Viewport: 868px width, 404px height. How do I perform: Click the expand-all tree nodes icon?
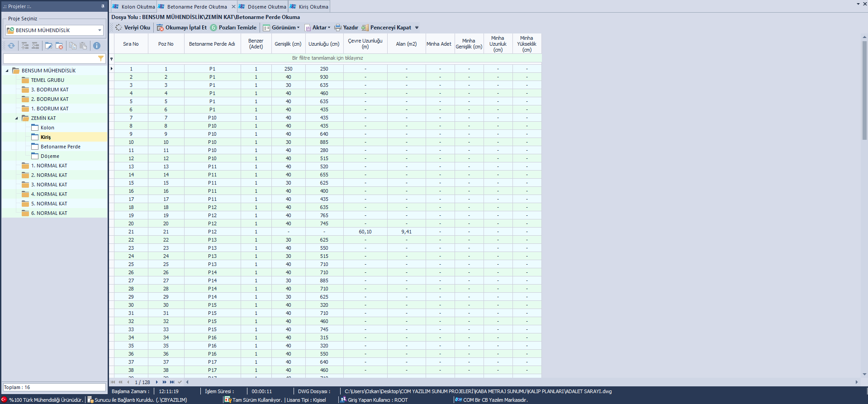click(25, 46)
